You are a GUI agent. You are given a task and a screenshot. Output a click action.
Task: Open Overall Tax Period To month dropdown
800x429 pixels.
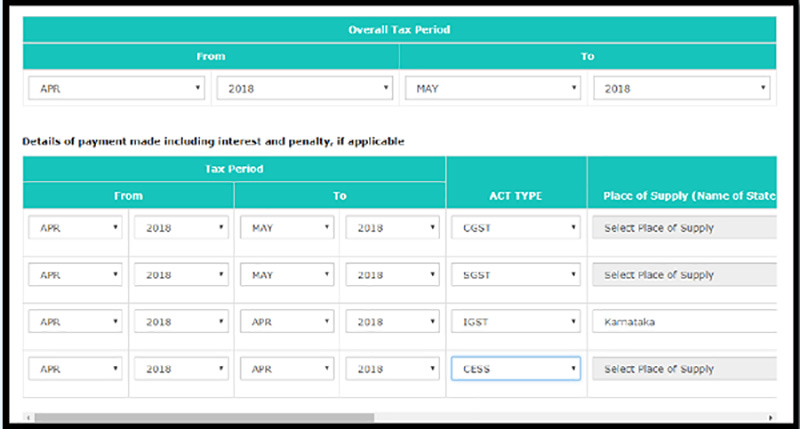pos(492,89)
